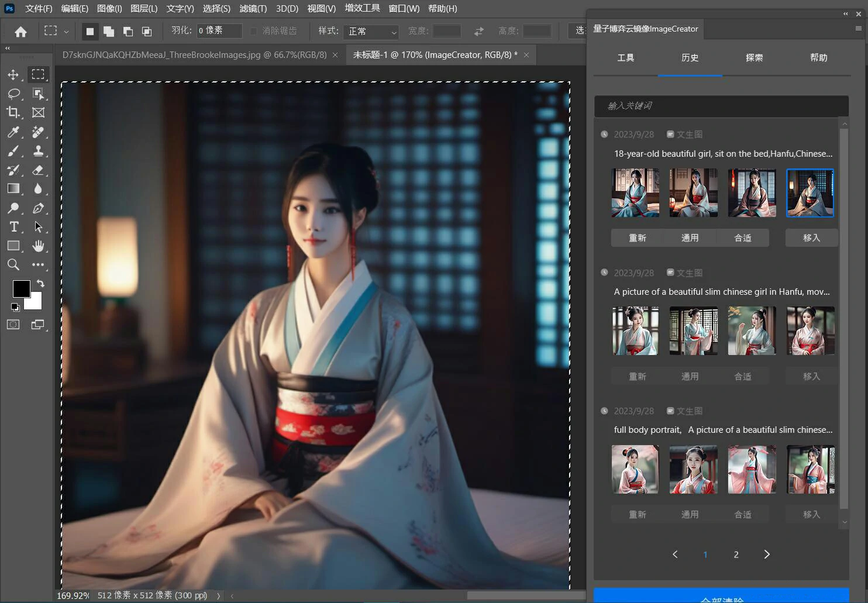Image resolution: width=868 pixels, height=603 pixels.
Task: Select the Move tool
Action: [x=13, y=75]
